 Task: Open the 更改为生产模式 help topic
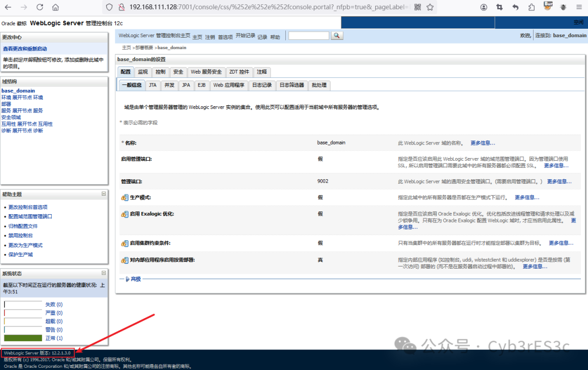pos(26,245)
